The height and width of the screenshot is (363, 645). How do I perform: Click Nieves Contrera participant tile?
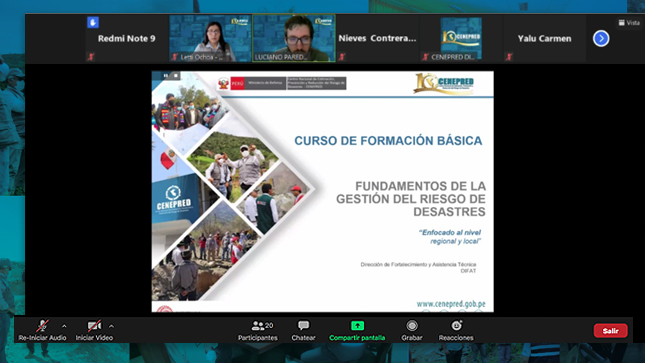(x=377, y=38)
